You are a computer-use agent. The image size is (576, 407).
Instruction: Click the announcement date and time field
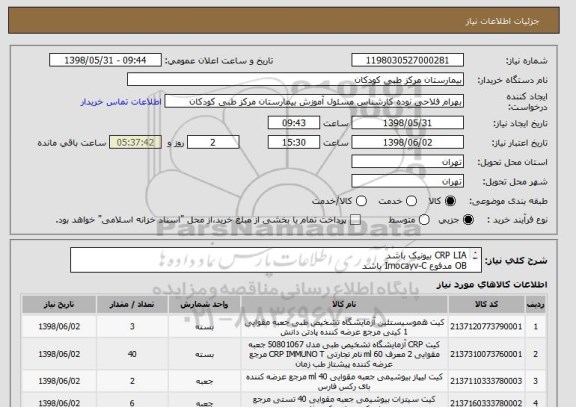pos(105,60)
